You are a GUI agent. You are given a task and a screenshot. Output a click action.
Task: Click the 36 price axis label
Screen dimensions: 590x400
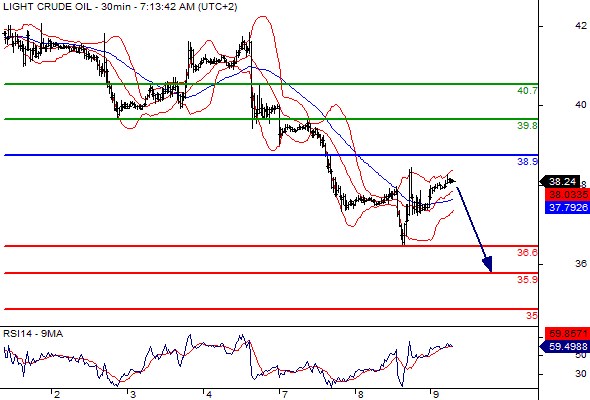[581, 264]
